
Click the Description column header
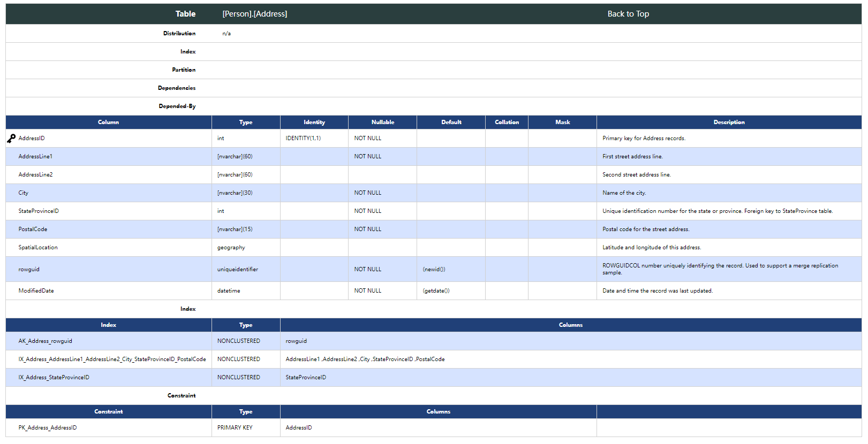(x=729, y=123)
